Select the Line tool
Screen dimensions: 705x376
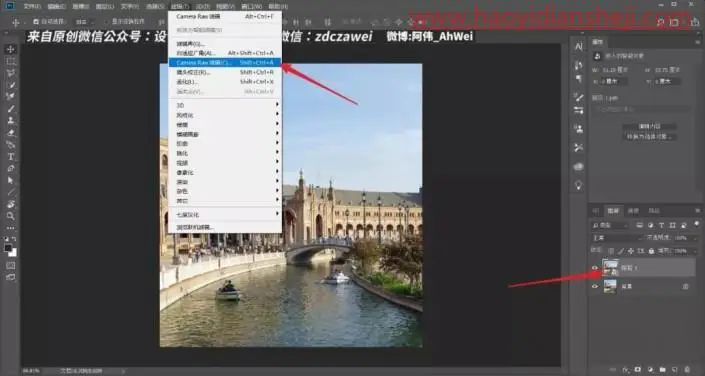point(11,192)
